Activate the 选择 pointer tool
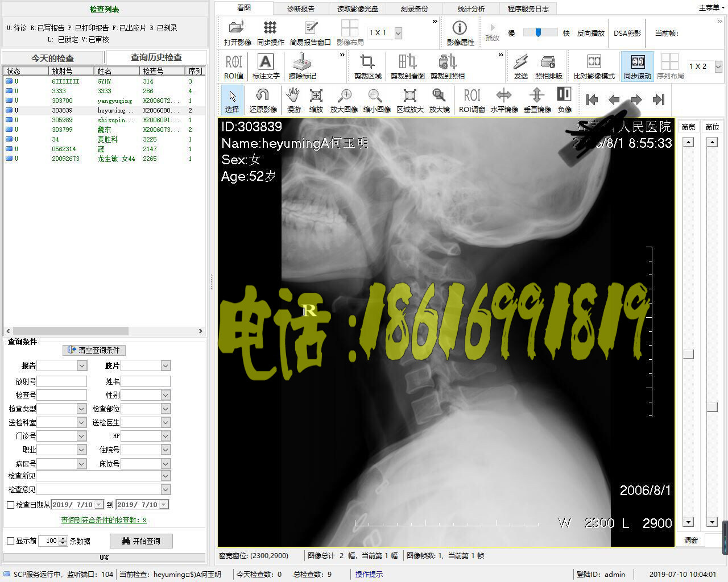 tap(232, 100)
